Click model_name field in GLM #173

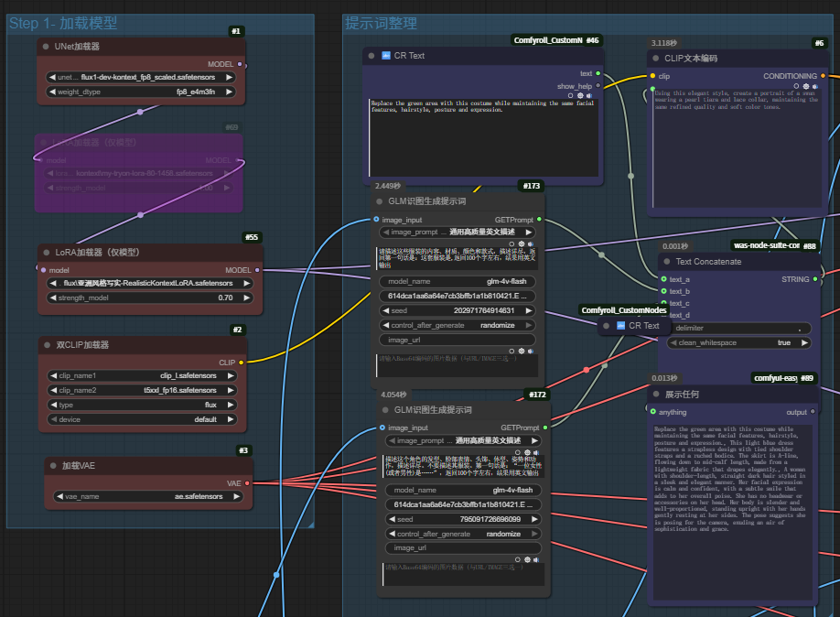(x=458, y=281)
